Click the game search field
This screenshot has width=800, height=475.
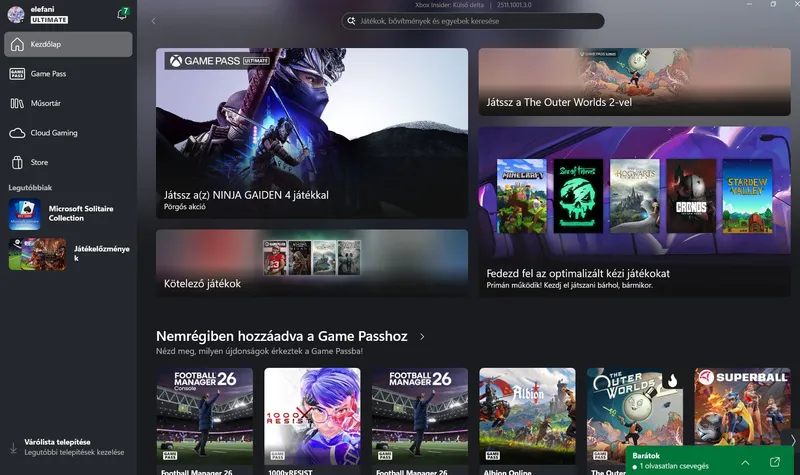pyautogui.click(x=473, y=21)
